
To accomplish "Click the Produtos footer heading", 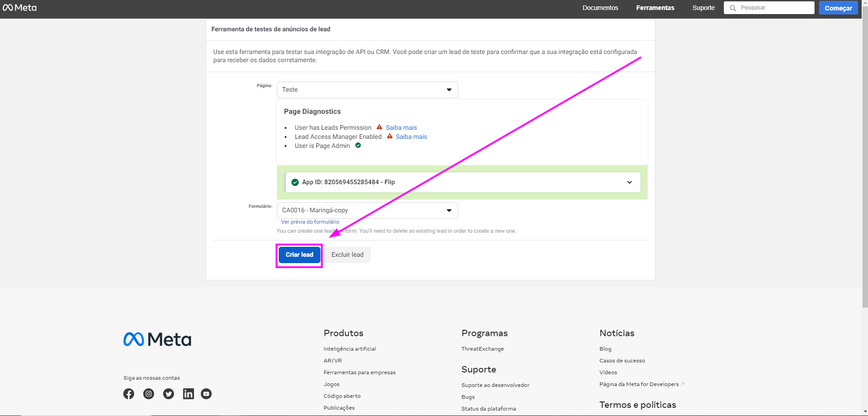I will (344, 333).
